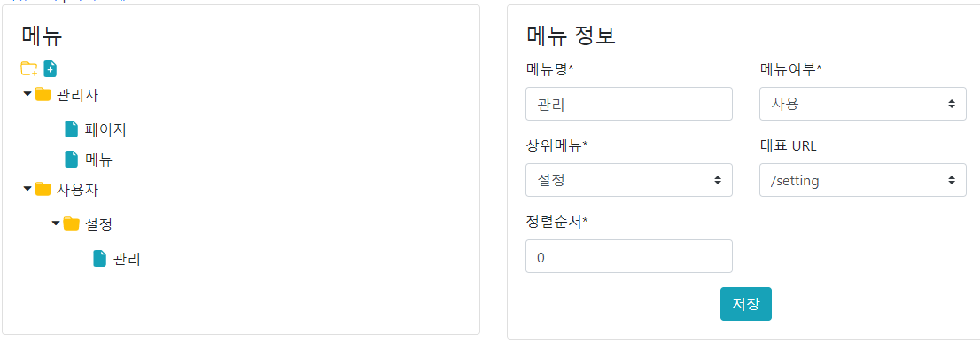Select the 페이지 tree item label

pyautogui.click(x=106, y=129)
